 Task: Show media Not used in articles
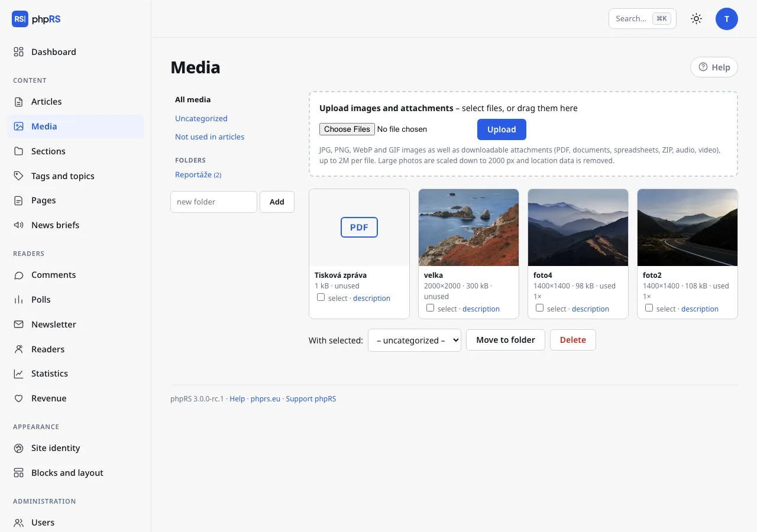tap(209, 137)
